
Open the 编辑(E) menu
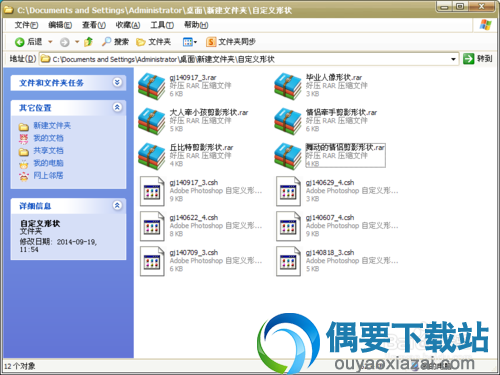click(x=60, y=25)
